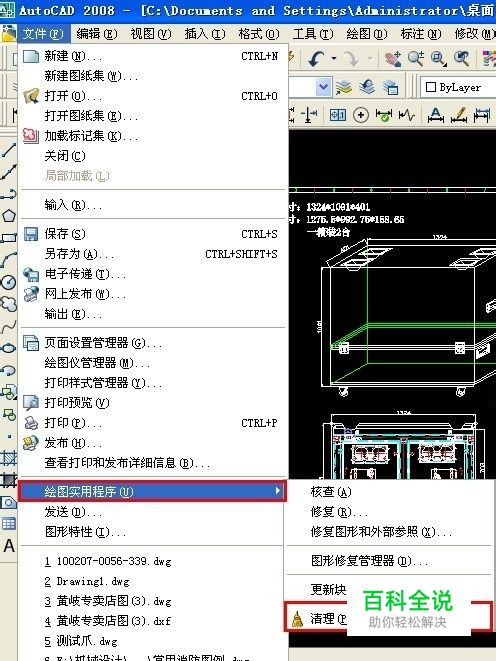Open recent file 黄岐专卖店图(3).dwg
The width and height of the screenshot is (496, 661).
click(x=153, y=601)
